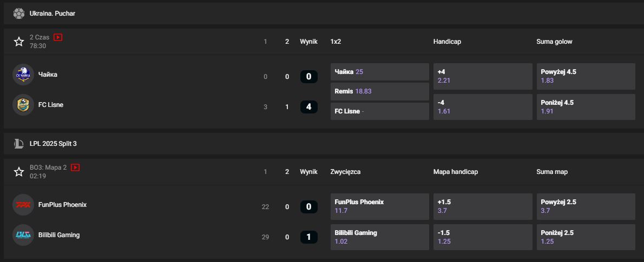This screenshot has height=262, width=644.
Task: Favorite the Чайка vs FC Lisne match star
Action: [19, 42]
